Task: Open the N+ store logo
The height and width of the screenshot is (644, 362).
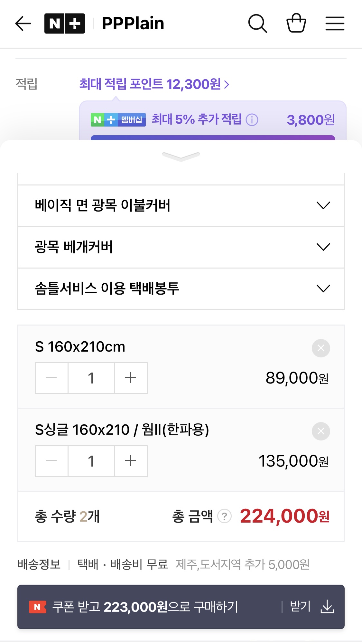Action: (65, 24)
